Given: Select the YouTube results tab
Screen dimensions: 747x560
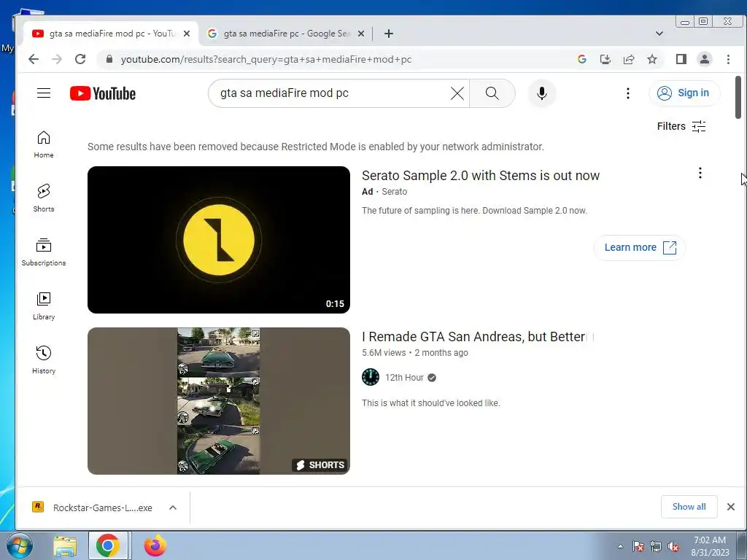Looking at the screenshot, I should [x=111, y=34].
